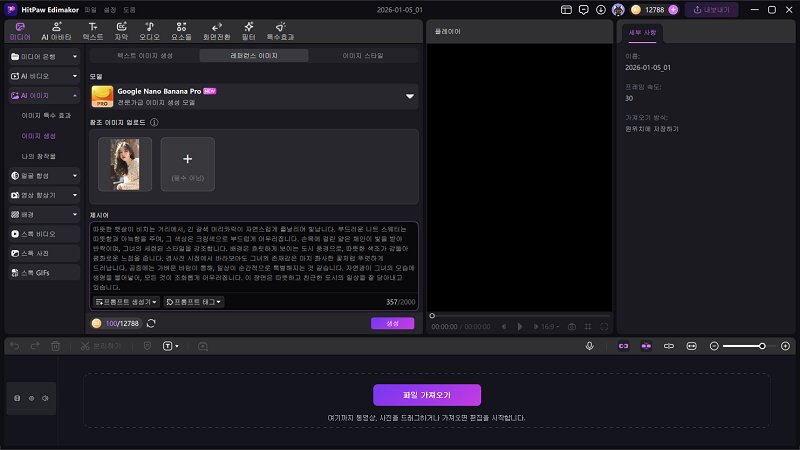Click the shield marker icon in timeline toolbar
This screenshot has height=450, width=800.
click(147, 346)
